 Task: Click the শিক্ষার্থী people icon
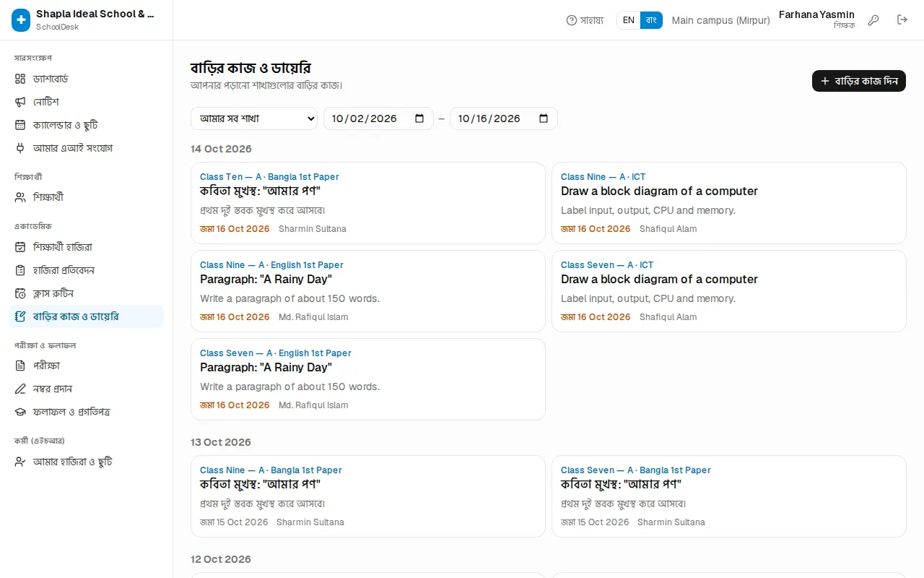[x=20, y=197]
